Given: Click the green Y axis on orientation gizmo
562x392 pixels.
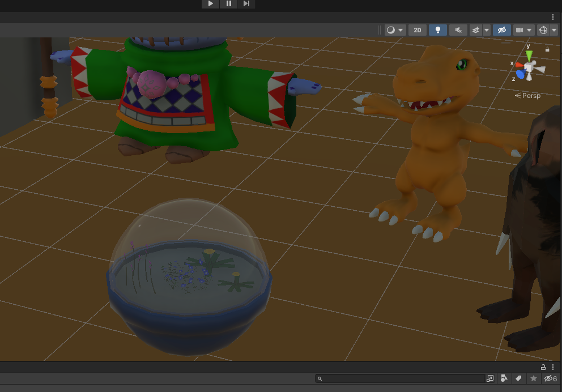Looking at the screenshot, I should (x=529, y=56).
